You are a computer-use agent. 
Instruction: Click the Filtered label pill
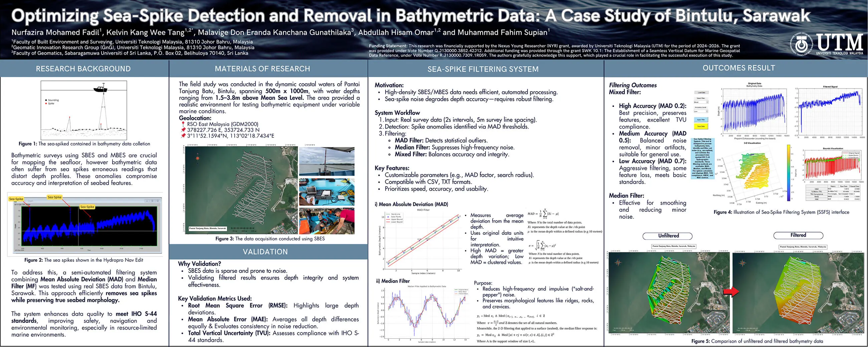(798, 235)
